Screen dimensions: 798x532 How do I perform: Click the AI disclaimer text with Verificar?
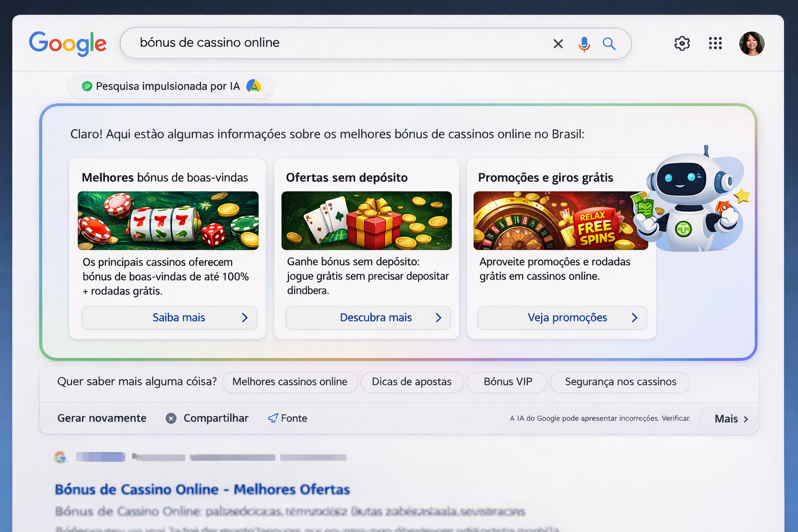click(x=600, y=418)
